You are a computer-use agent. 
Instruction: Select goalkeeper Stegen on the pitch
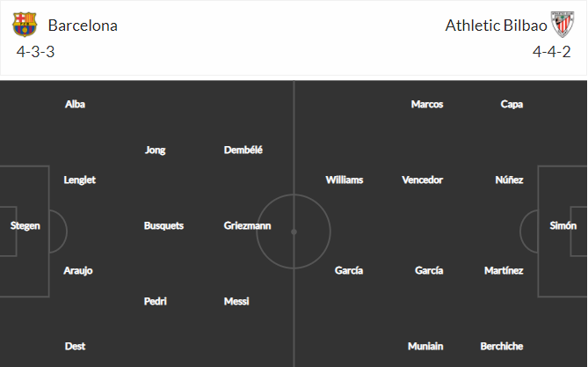(x=25, y=226)
